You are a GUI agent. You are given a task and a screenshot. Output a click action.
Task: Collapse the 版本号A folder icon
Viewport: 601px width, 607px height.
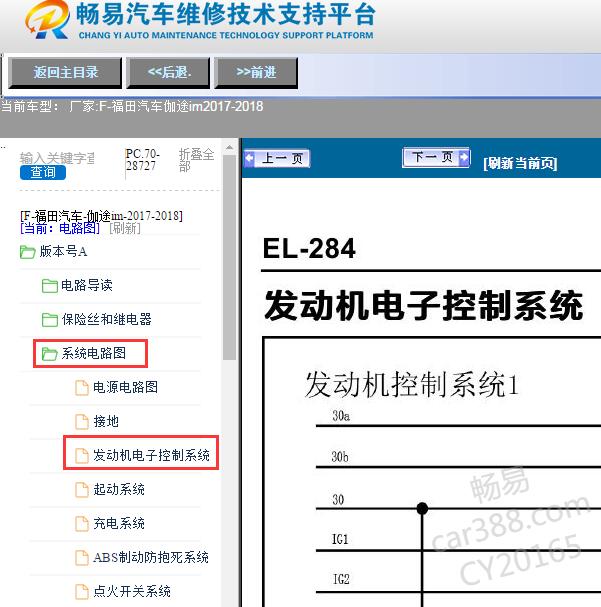[27, 252]
